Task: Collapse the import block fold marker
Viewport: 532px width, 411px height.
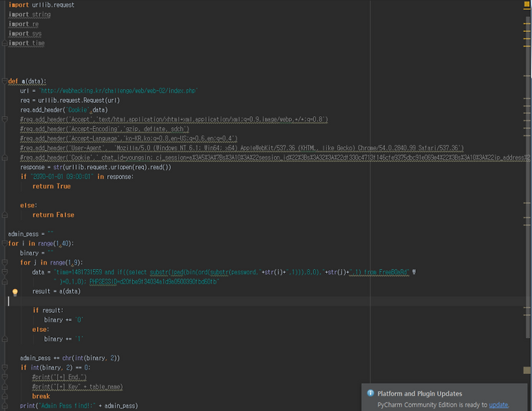Action: tap(4, 43)
